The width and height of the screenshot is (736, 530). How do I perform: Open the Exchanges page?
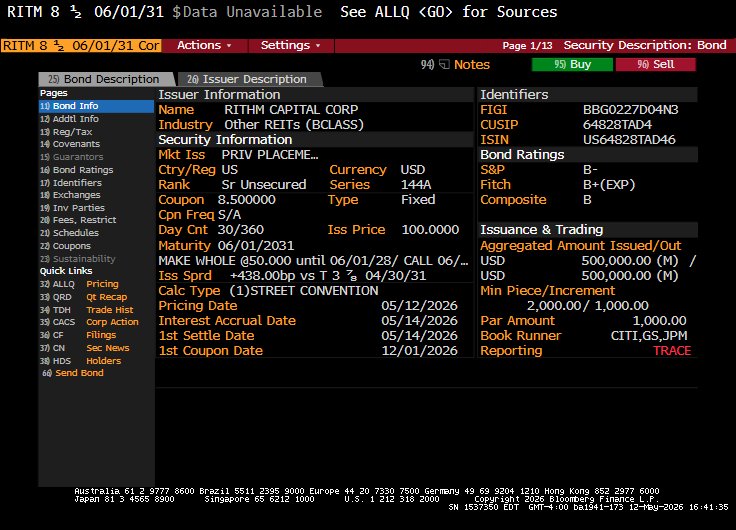(70, 195)
